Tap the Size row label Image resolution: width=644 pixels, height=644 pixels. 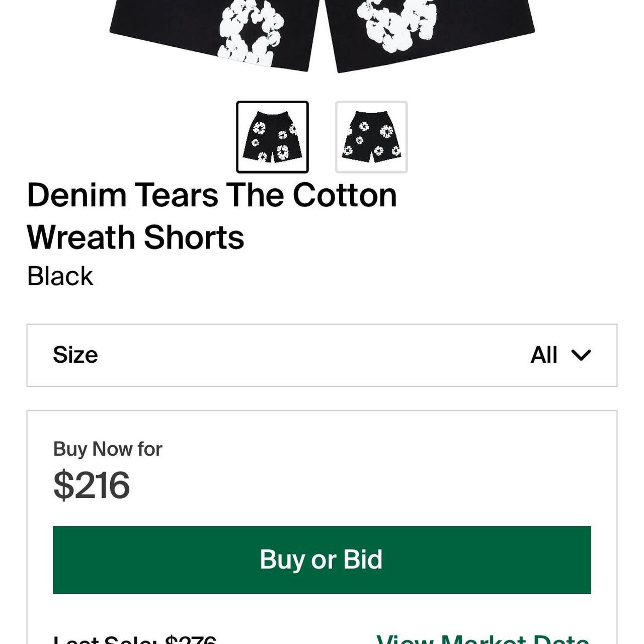pyautogui.click(x=76, y=355)
